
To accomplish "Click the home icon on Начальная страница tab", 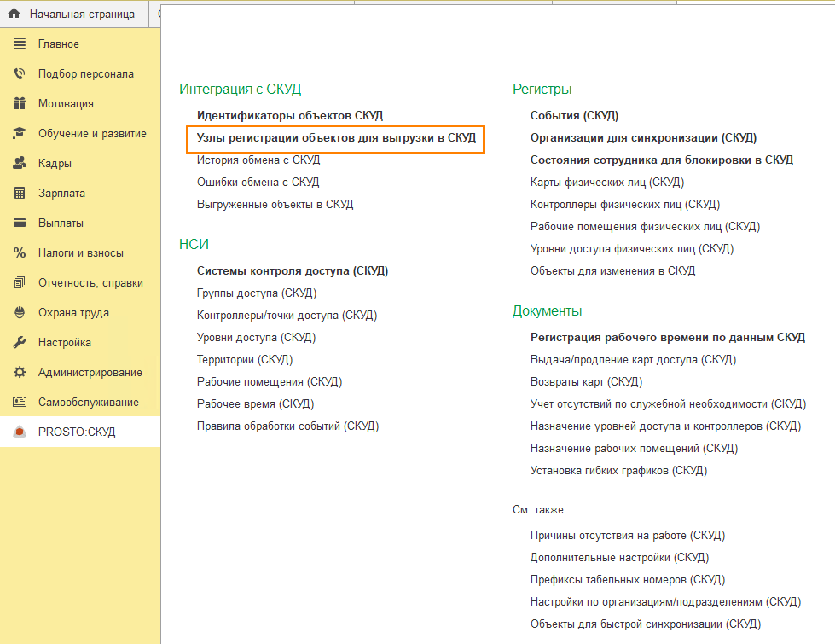I will coord(14,15).
